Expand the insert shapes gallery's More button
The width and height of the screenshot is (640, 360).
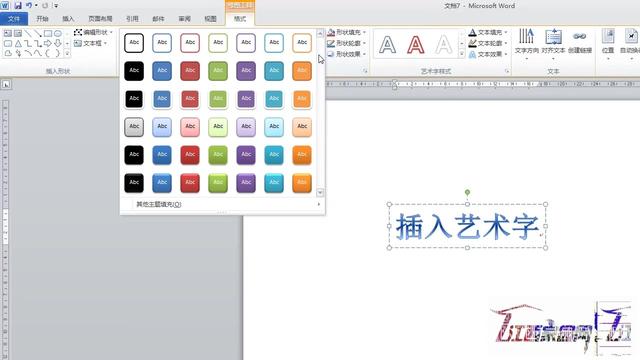pos(67,53)
